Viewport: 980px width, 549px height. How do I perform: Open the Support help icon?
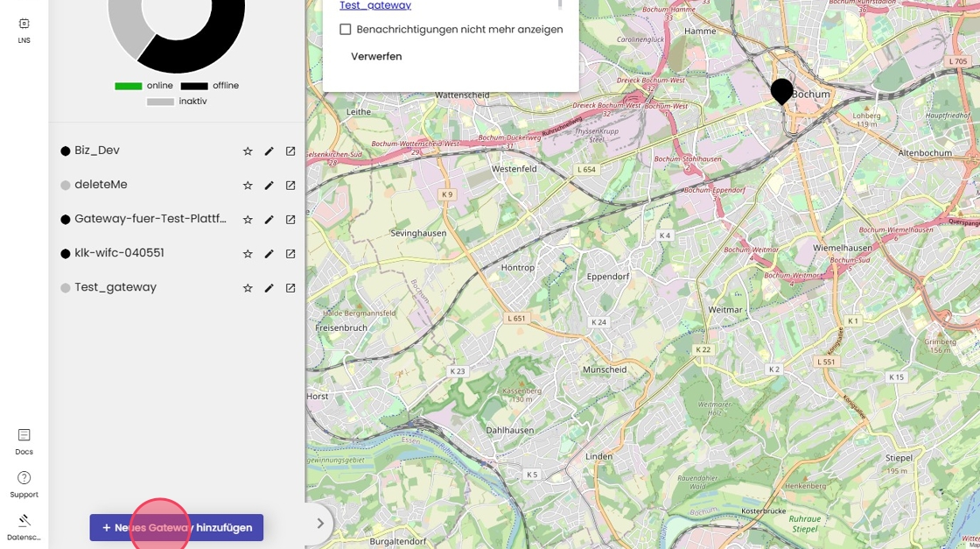[24, 483]
